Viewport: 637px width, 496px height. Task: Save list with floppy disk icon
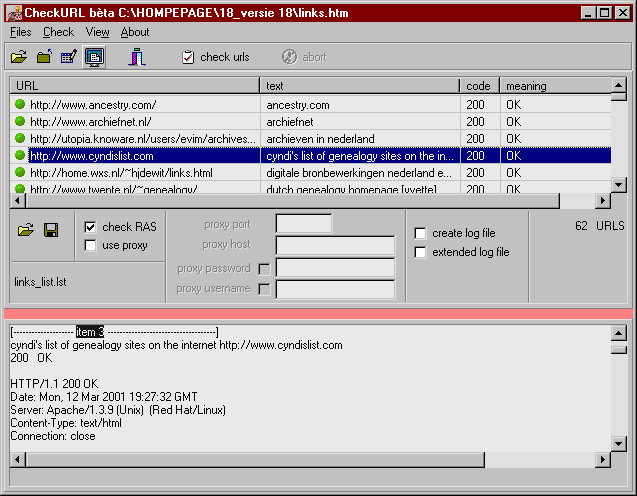51,230
